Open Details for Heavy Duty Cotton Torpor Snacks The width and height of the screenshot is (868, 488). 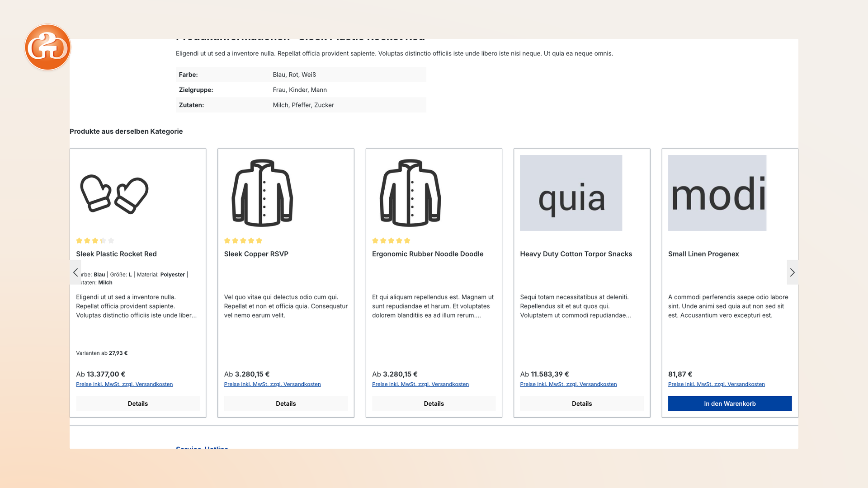582,404
